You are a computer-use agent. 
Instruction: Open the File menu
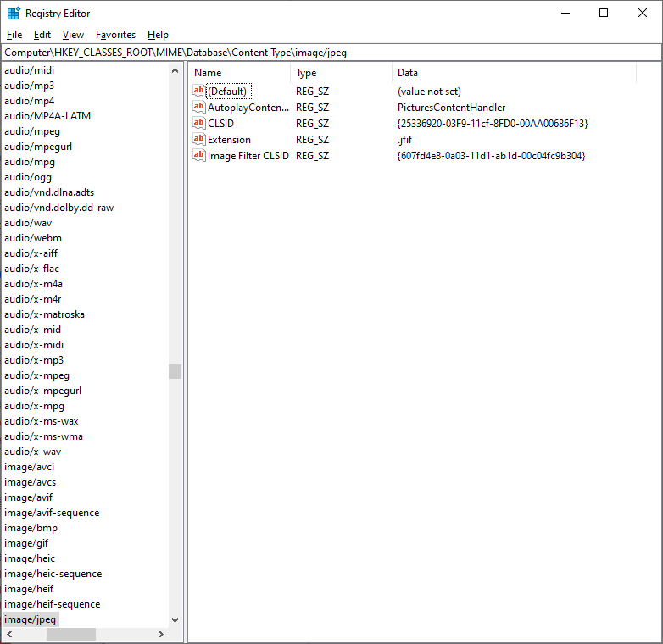pos(14,35)
